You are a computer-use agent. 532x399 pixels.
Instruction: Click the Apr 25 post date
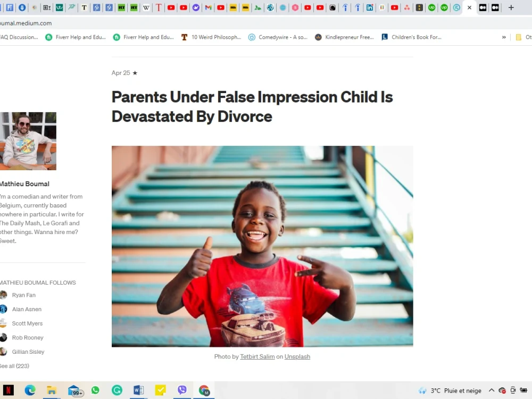[x=121, y=73]
